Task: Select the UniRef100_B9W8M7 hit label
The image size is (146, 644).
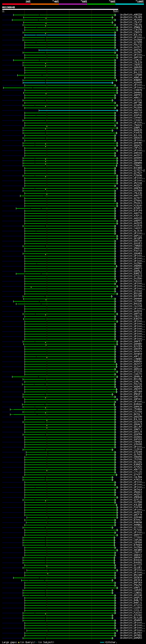Action: (x=131, y=80)
